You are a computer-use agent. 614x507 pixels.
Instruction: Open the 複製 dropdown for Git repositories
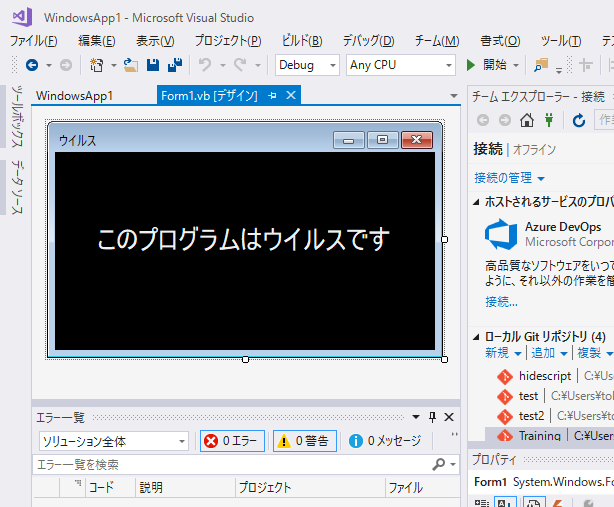pos(595,353)
